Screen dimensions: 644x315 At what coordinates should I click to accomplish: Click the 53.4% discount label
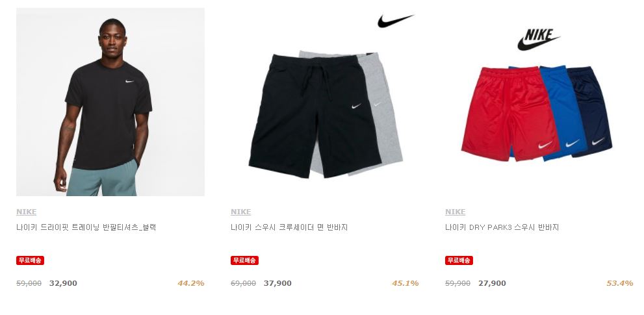pos(620,283)
